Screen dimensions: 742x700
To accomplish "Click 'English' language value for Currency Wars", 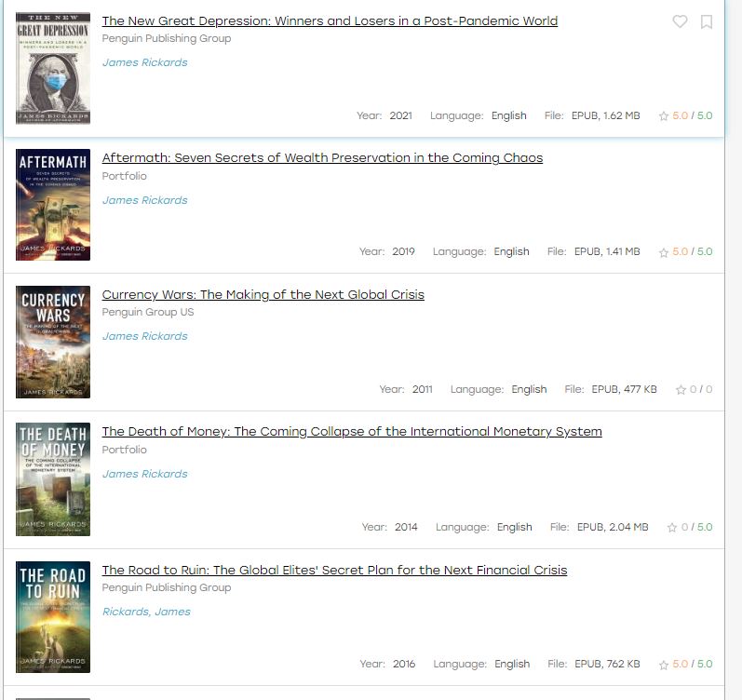I will [x=529, y=389].
